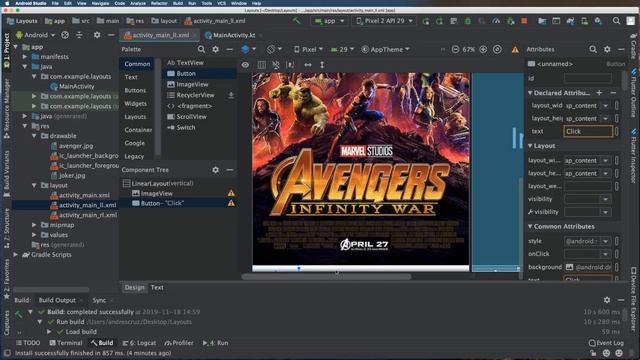Image resolution: width=640 pixels, height=360 pixels.
Task: Click zoom out icon next to 67%
Action: click(456, 49)
